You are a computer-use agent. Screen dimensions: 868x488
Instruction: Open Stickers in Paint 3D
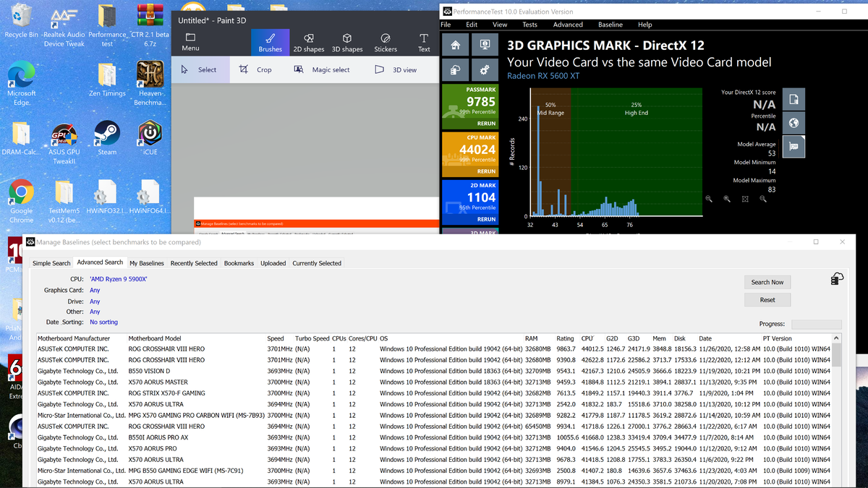coord(386,43)
